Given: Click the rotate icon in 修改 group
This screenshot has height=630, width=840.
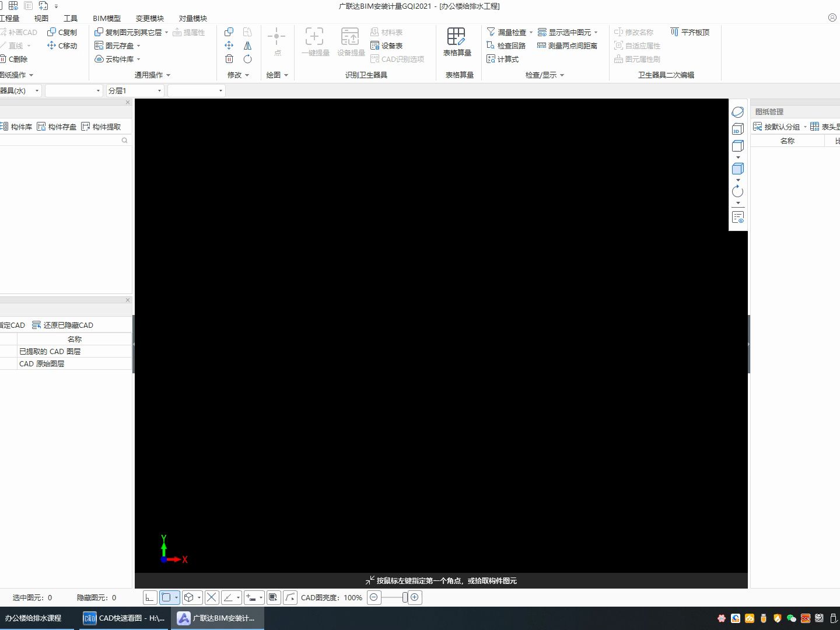Looking at the screenshot, I should (247, 59).
